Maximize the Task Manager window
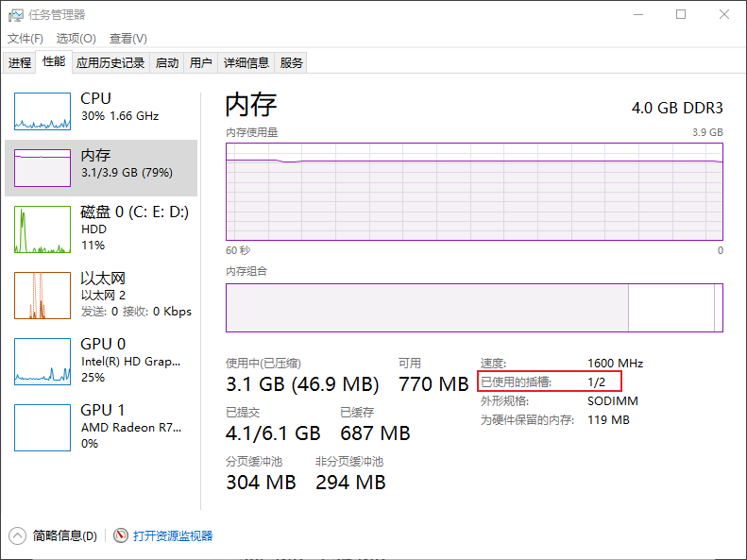This screenshot has height=560, width=747. click(x=681, y=15)
